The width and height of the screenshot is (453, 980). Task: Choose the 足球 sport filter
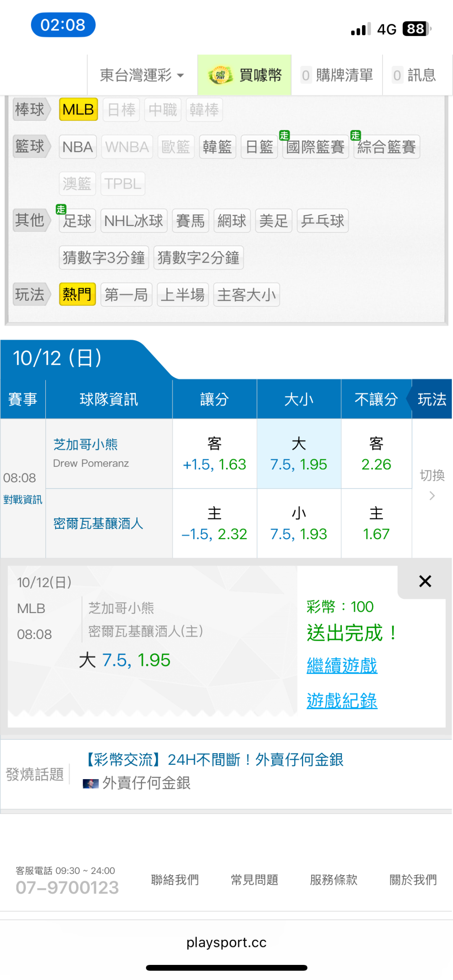click(77, 221)
